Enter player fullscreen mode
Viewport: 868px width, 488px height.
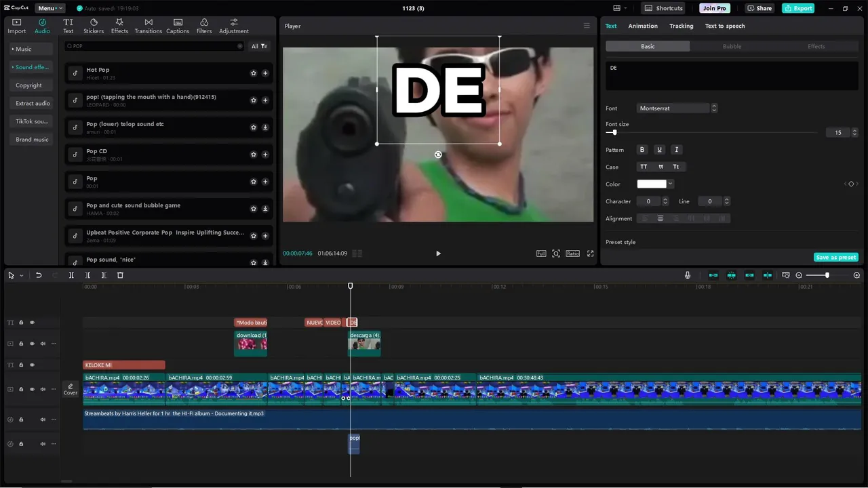590,253
